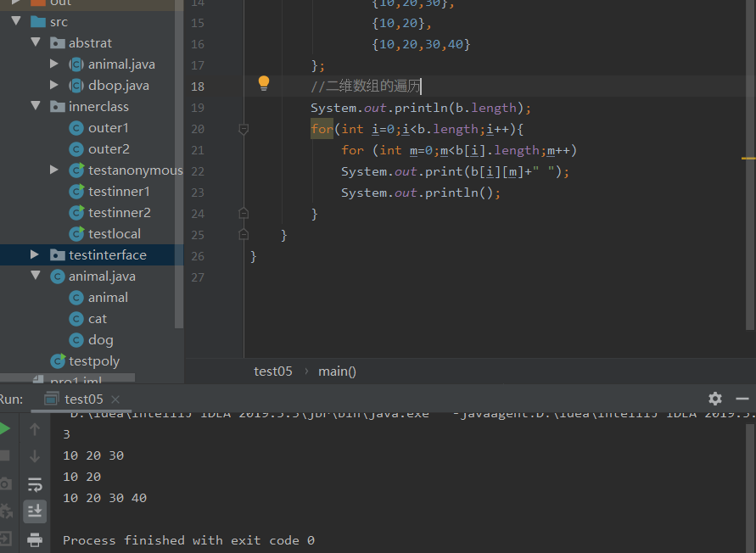This screenshot has width=756, height=553.
Task: Collapse the abstrat package arrow
Action: pyautogui.click(x=36, y=42)
